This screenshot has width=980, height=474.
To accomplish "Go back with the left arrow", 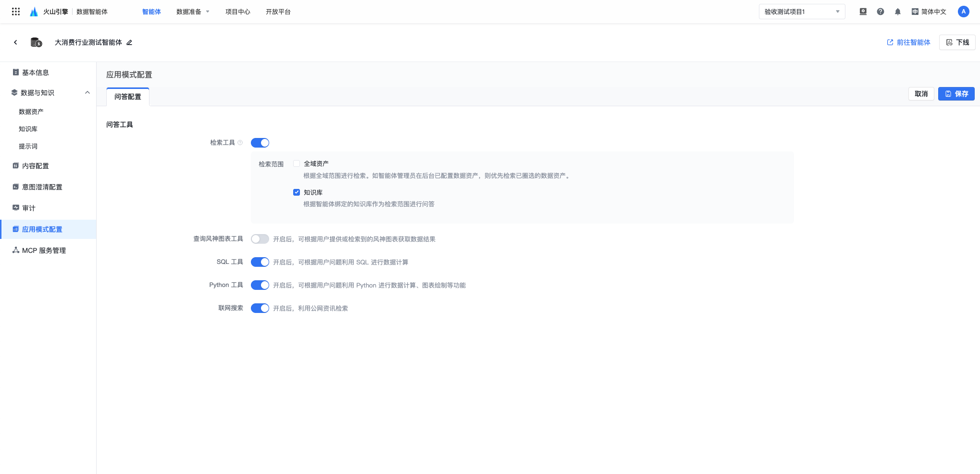I will click(x=15, y=42).
